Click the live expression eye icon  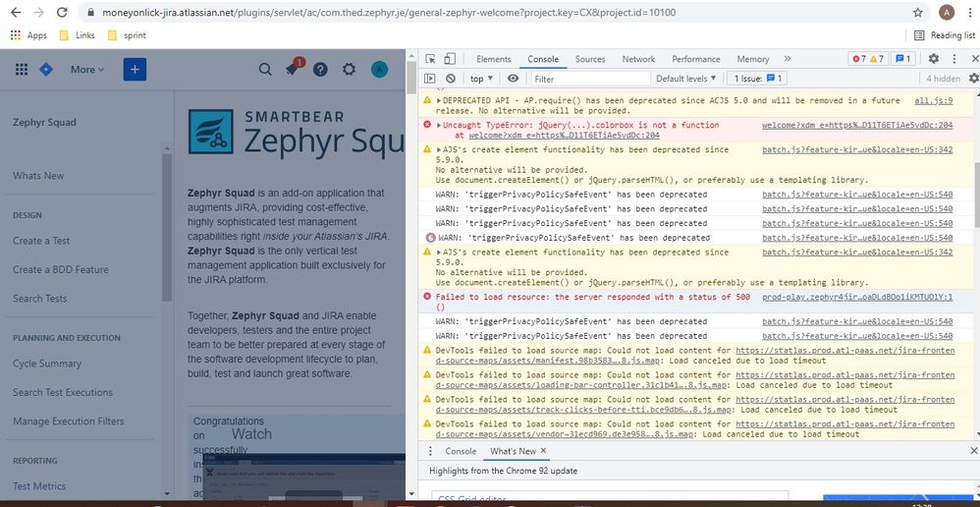point(514,79)
